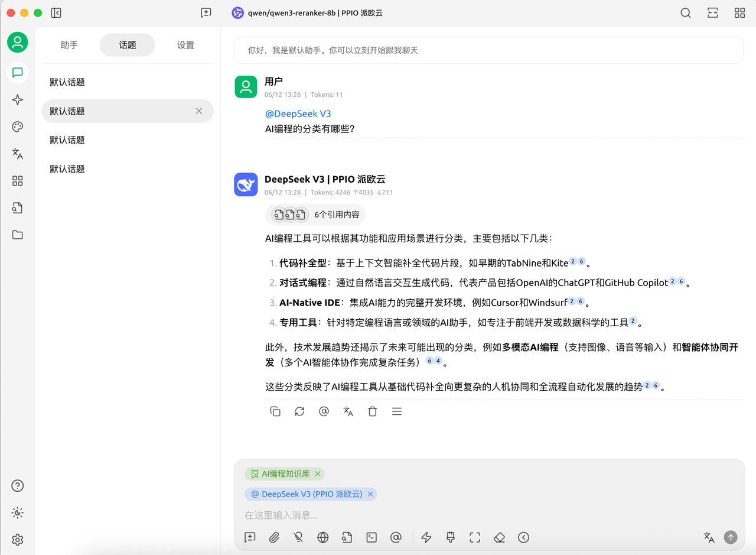Delete the reply with trash icon
Viewport: 756px width, 555px height.
(x=373, y=411)
